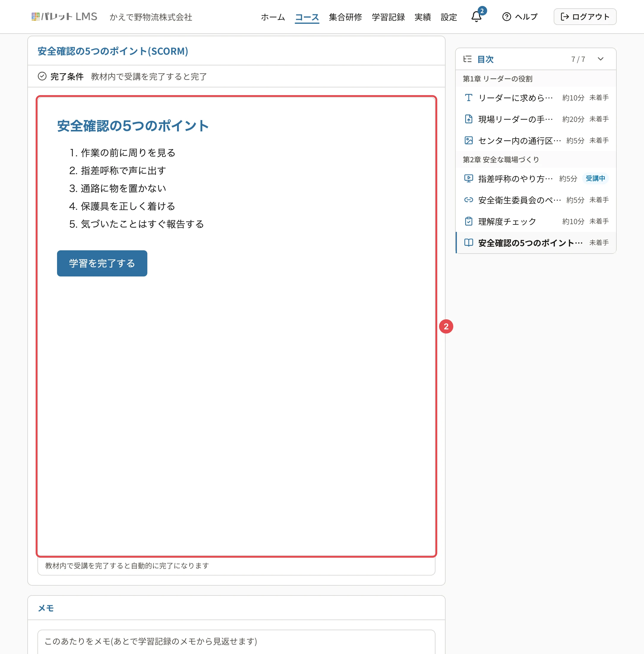The height and width of the screenshot is (654, 644).
Task: Click the 第1章 リーダーの役割 chapter heading
Action: pyautogui.click(x=498, y=79)
